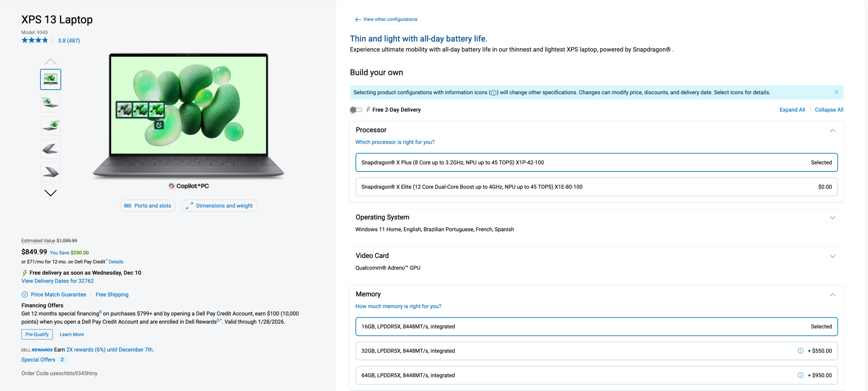Click Estimated Value label

tap(38, 241)
